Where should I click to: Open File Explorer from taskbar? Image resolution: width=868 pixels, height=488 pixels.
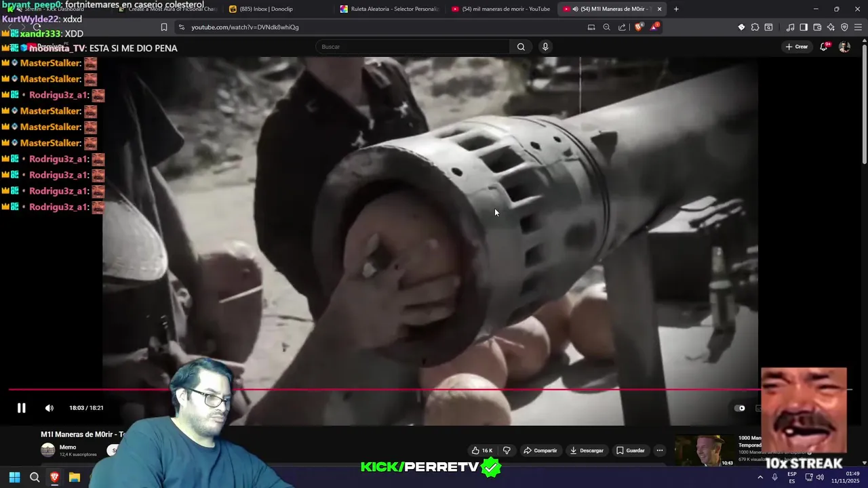tap(75, 477)
